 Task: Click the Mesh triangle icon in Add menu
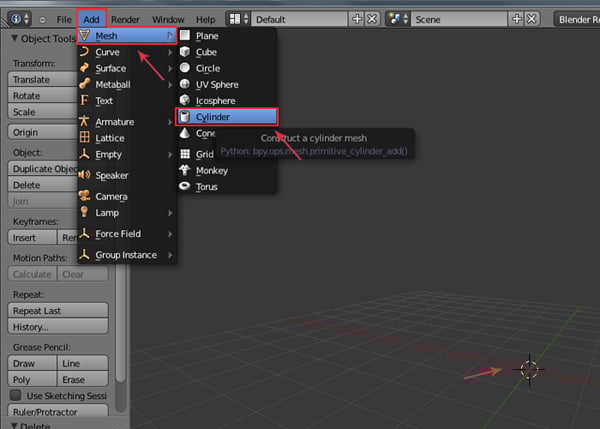(x=85, y=36)
